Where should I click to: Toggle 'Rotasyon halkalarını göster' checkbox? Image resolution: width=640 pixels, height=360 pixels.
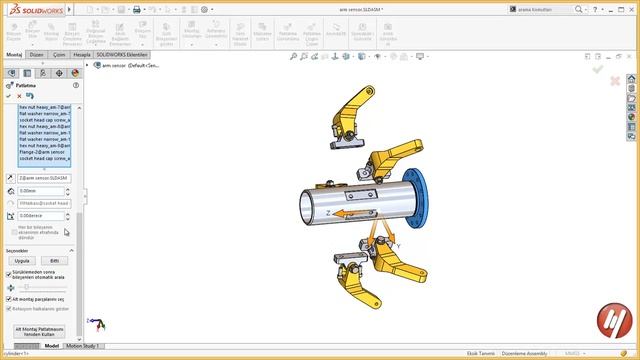point(9,309)
